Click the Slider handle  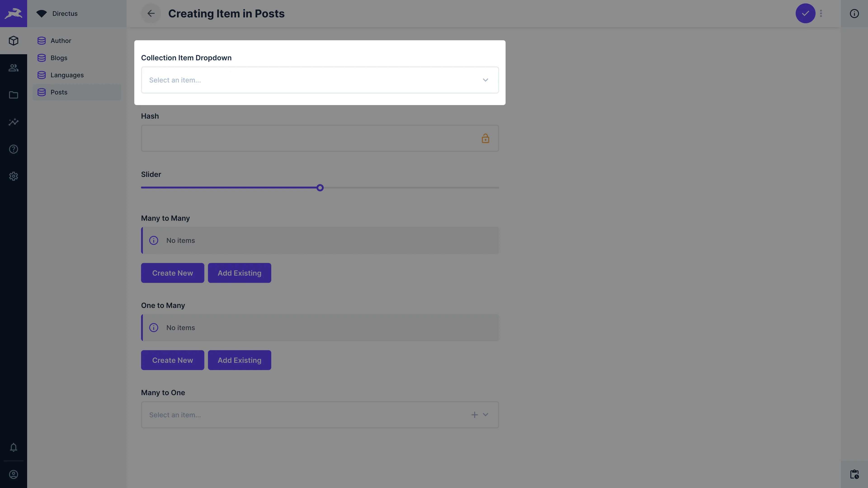[320, 188]
